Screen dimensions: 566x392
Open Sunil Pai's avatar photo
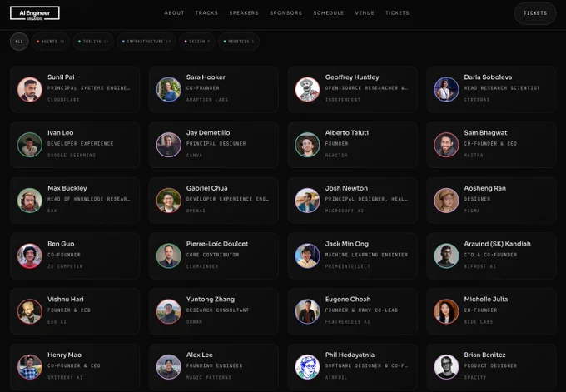click(30, 89)
